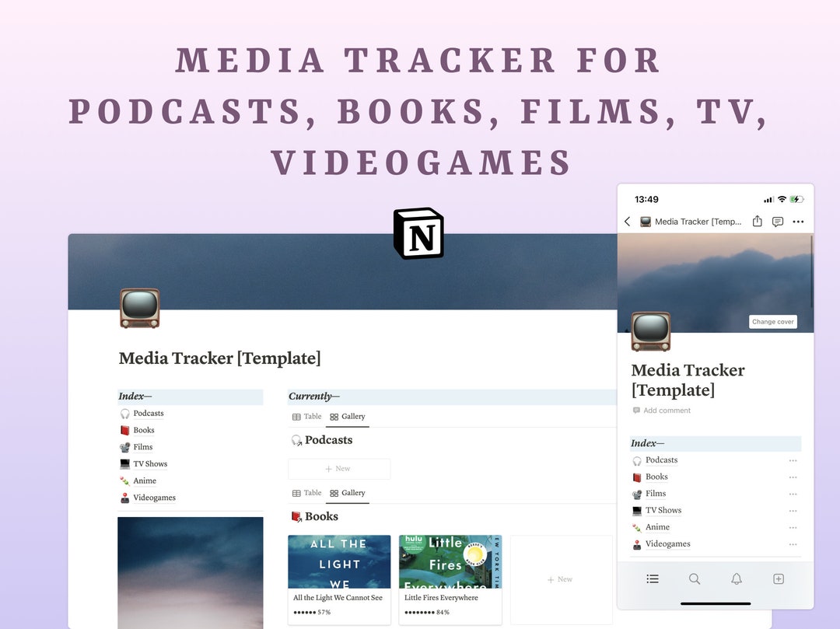Open options dots for TV Shows row in mobile index

793,511
